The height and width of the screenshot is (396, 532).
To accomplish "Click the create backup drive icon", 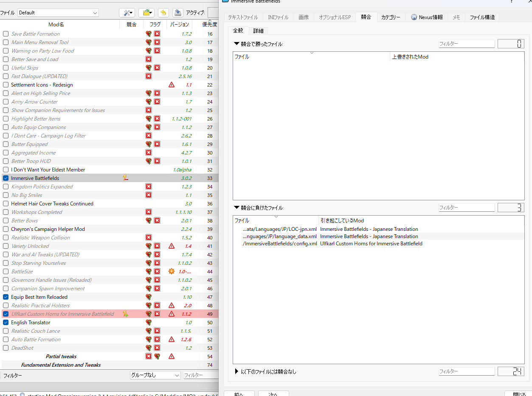I will 178,13.
